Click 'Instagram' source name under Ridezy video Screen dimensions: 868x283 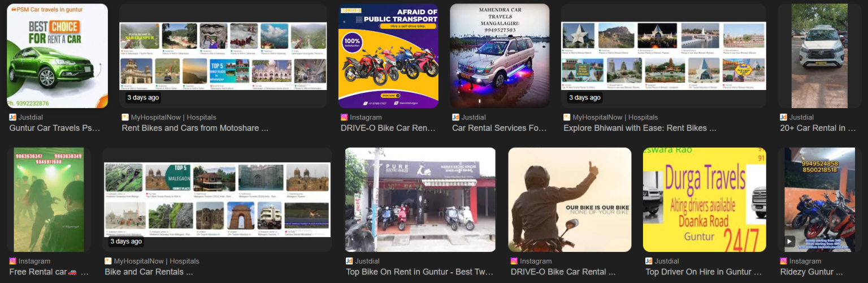[805, 261]
